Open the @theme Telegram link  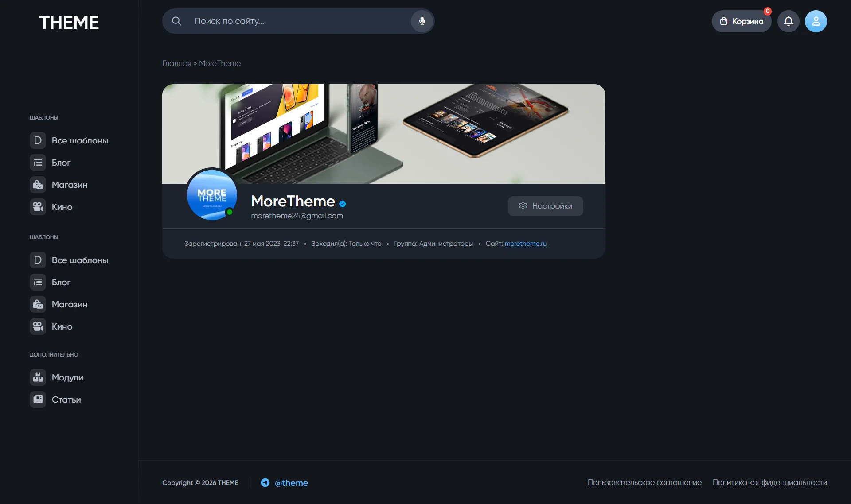291,483
